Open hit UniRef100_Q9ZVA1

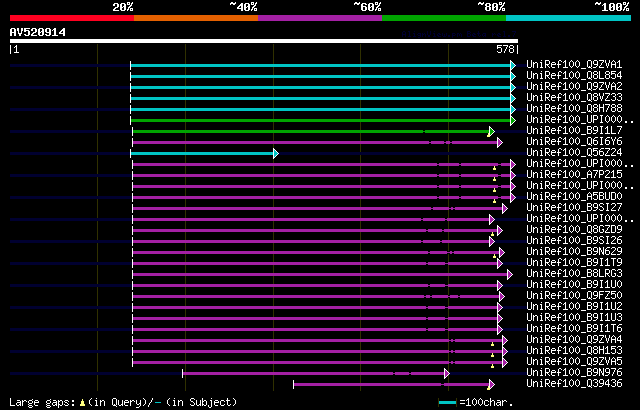point(574,64)
